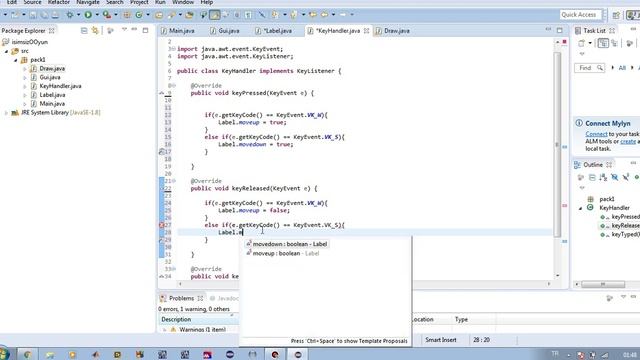Image resolution: width=640 pixels, height=360 pixels.
Task: Click the Outline horizontal scrollbar thumb
Action: tap(602, 284)
